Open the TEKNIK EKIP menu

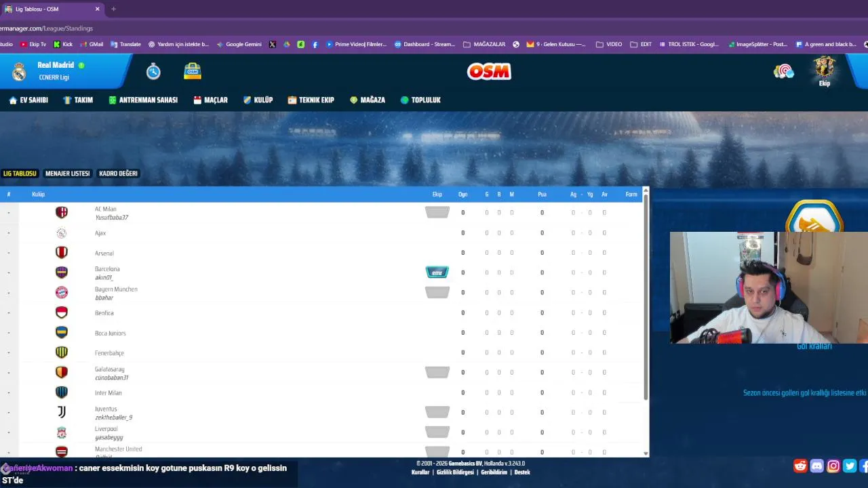tap(311, 100)
